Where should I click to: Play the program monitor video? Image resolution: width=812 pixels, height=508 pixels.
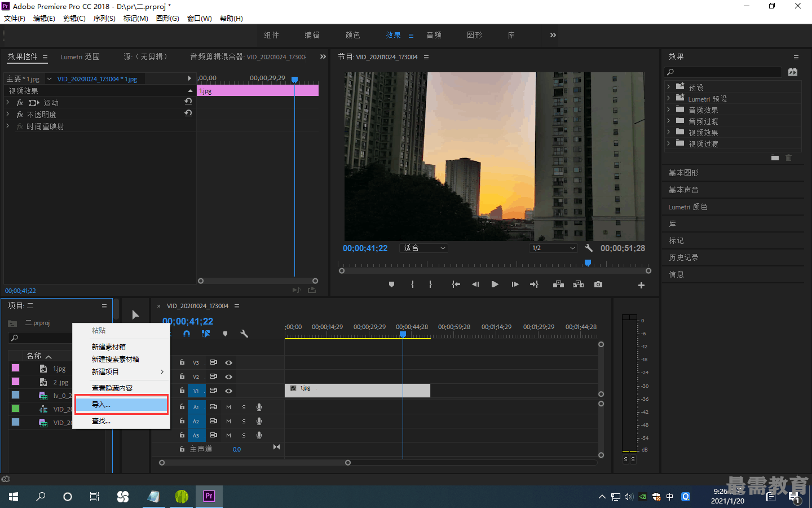[x=495, y=284]
